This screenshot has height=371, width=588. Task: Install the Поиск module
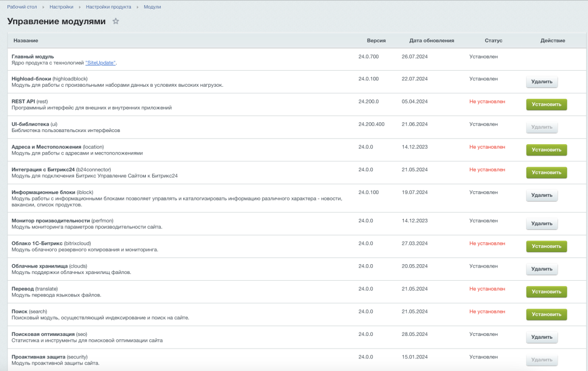click(547, 314)
